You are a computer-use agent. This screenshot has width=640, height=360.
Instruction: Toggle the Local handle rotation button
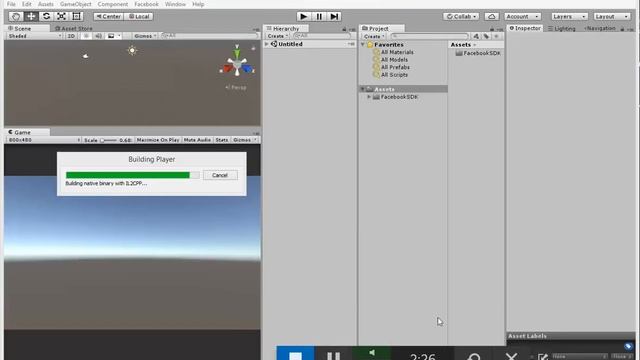pos(139,16)
